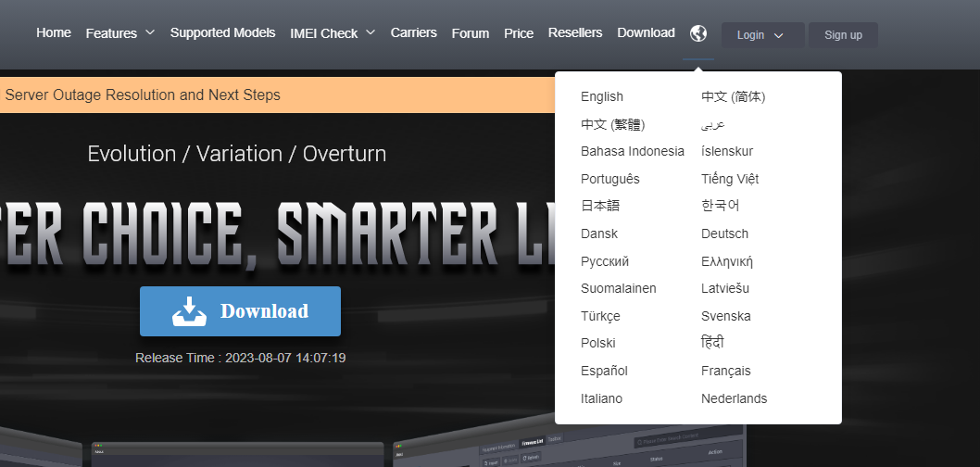
Task: Select Français as the site language
Action: click(726, 371)
